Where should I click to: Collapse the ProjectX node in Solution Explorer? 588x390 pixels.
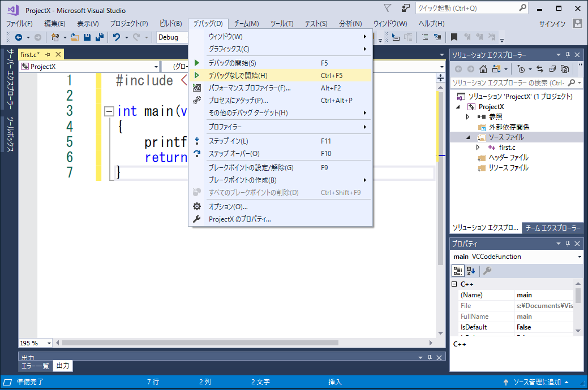pyautogui.click(x=458, y=107)
